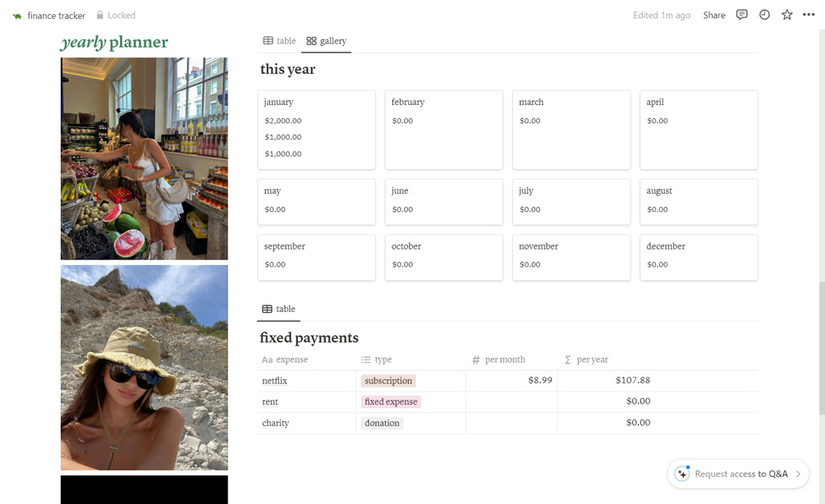Open the march gallery card
Screen dimensions: 825x504
click(571, 130)
